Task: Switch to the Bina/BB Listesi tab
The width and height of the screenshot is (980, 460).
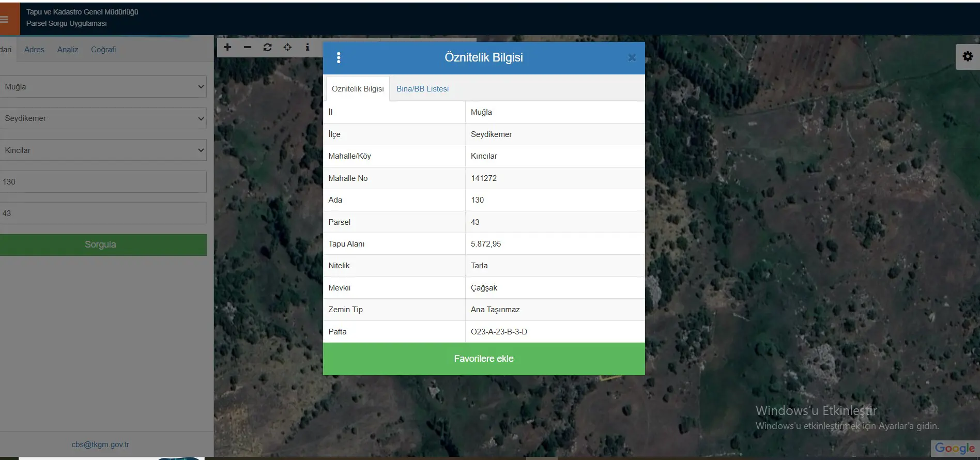Action: coord(422,89)
